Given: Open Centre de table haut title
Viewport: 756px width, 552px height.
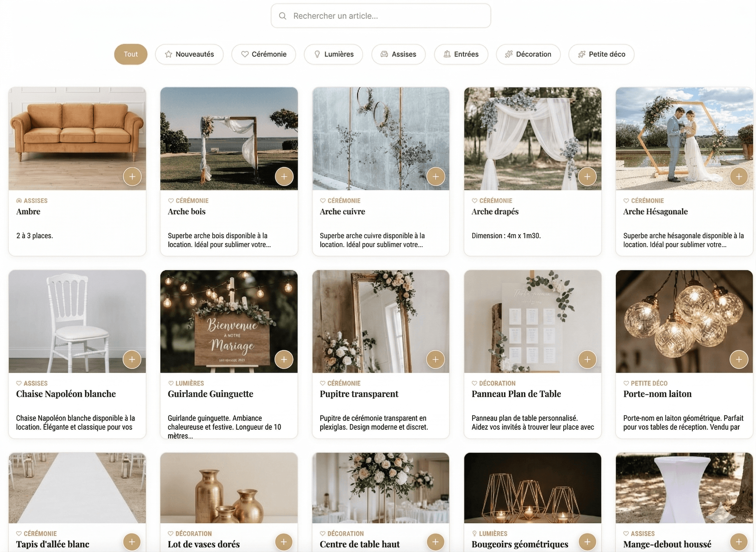Looking at the screenshot, I should [x=360, y=544].
